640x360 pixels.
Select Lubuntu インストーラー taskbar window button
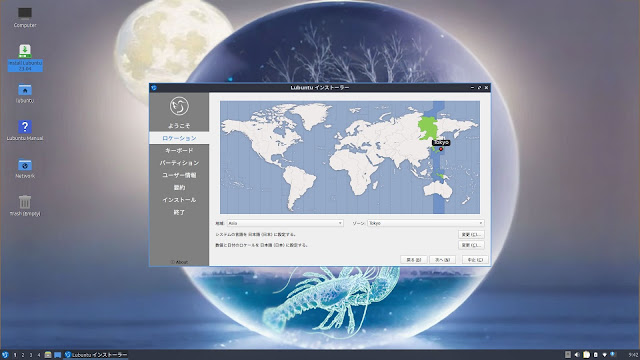96,355
